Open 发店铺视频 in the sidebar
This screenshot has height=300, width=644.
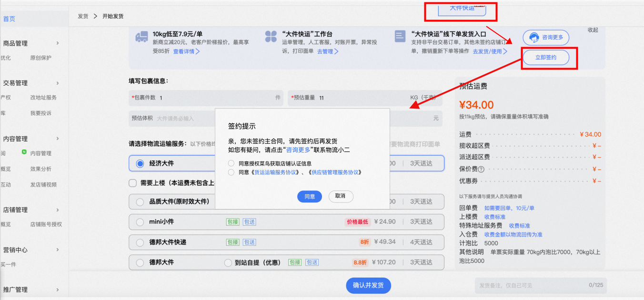[x=43, y=185]
